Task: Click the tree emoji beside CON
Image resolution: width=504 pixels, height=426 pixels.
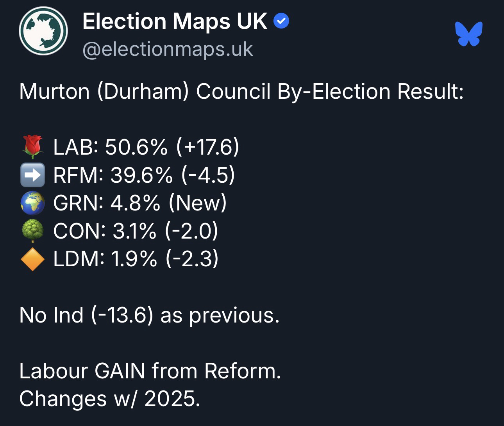Action: click(x=32, y=231)
